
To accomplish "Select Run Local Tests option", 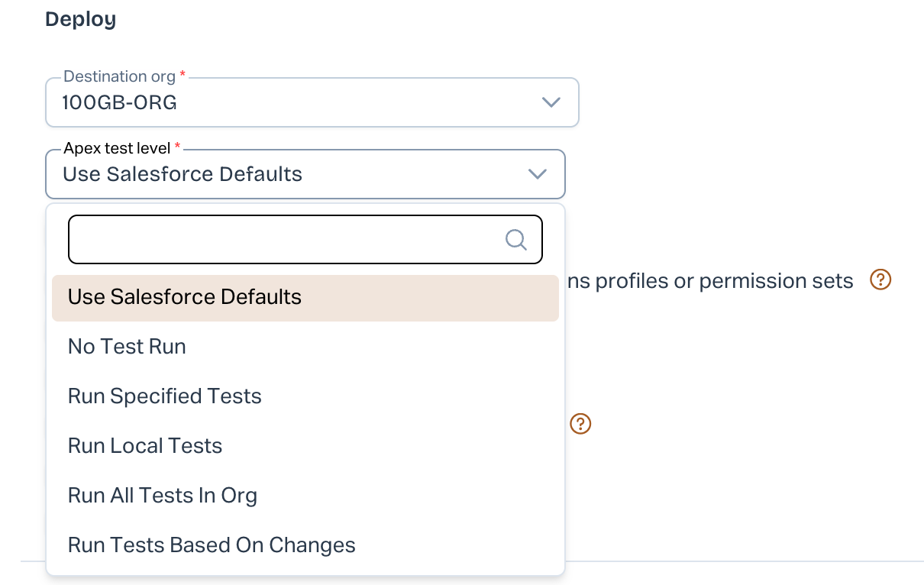I will [145, 446].
